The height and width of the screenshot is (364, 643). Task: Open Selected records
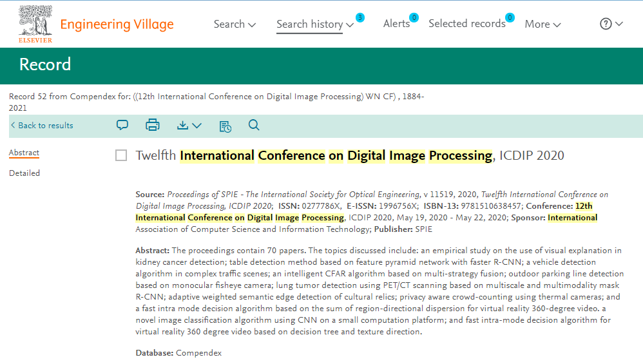pyautogui.click(x=466, y=24)
